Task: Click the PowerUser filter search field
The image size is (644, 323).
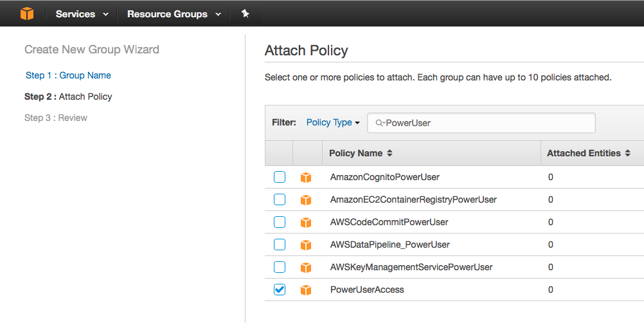Action: pyautogui.click(x=481, y=123)
